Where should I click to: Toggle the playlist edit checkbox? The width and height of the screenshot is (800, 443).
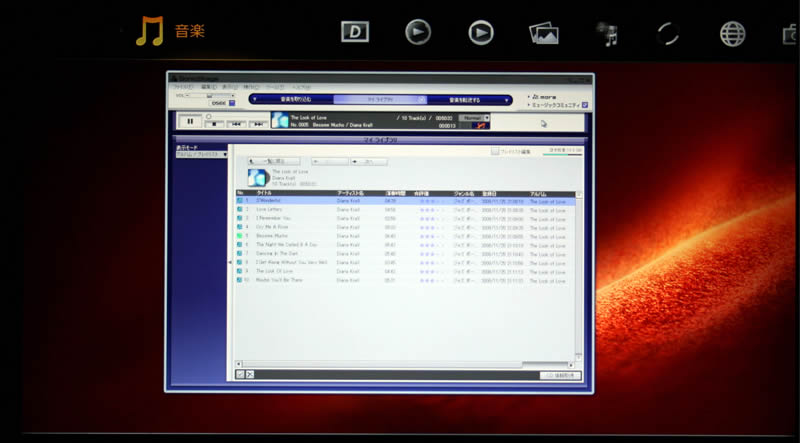[494, 151]
